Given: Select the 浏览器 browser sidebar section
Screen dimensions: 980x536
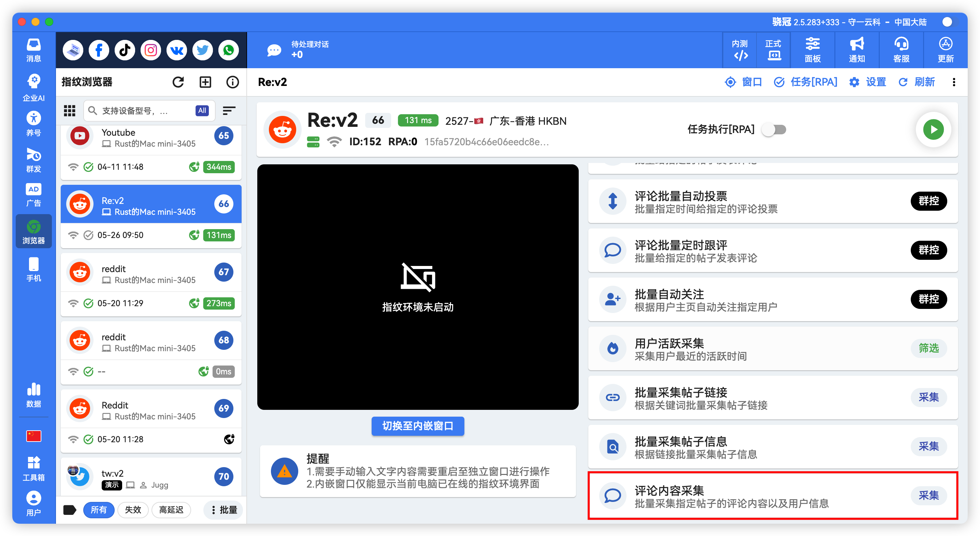Looking at the screenshot, I should pos(33,232).
